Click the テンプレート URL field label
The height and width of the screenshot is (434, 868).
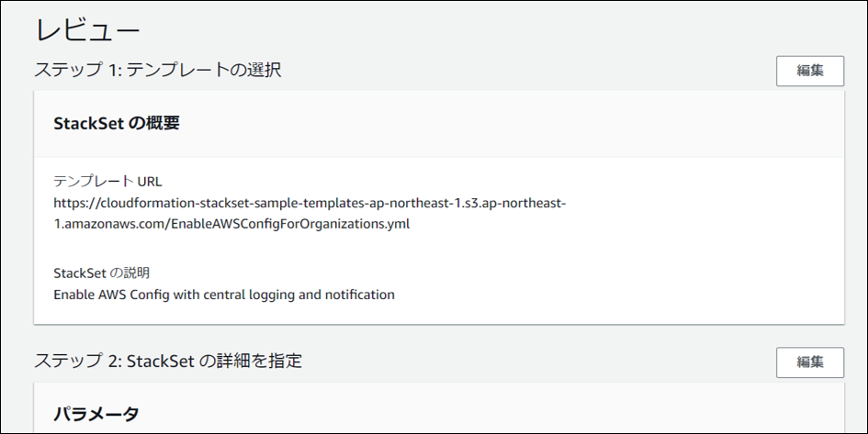(x=107, y=181)
